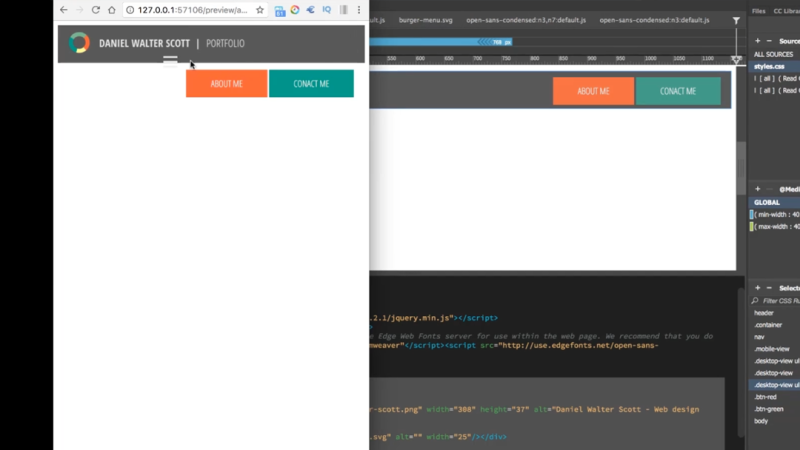Open open-sans-condensed:n3:default.js tab
This screenshot has height=450, width=800.
tap(654, 20)
